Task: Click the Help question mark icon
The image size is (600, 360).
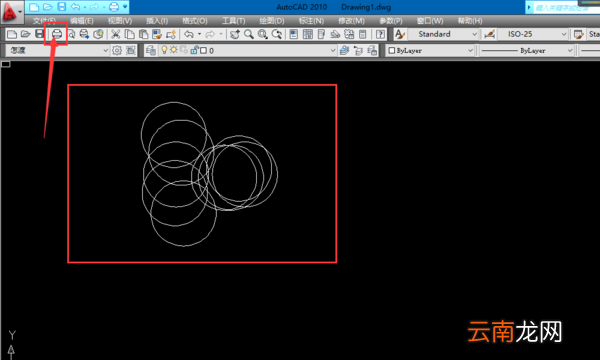Action: point(380,34)
